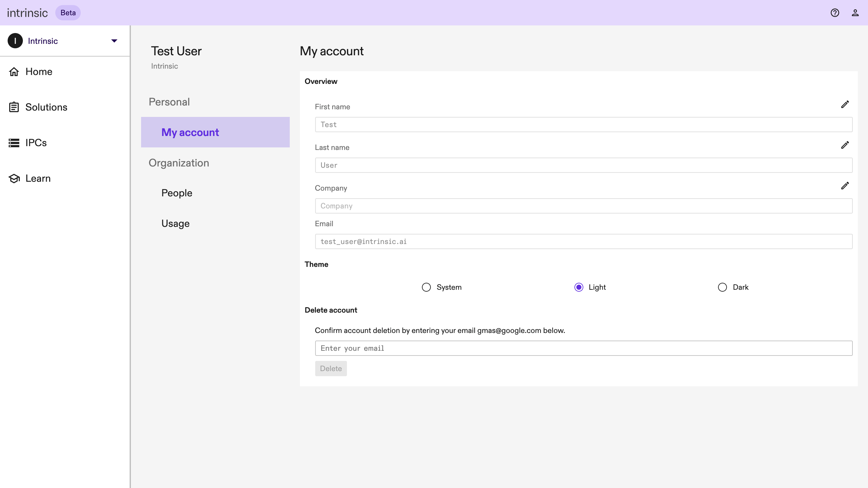This screenshot has width=868, height=488.
Task: Click the First name edit pencil
Action: coord(845,105)
